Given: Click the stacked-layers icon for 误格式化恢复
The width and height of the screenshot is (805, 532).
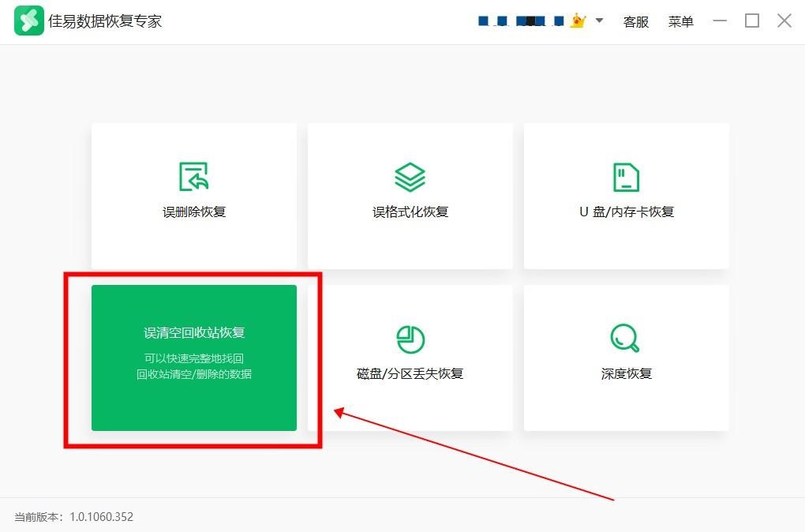Looking at the screenshot, I should (410, 175).
